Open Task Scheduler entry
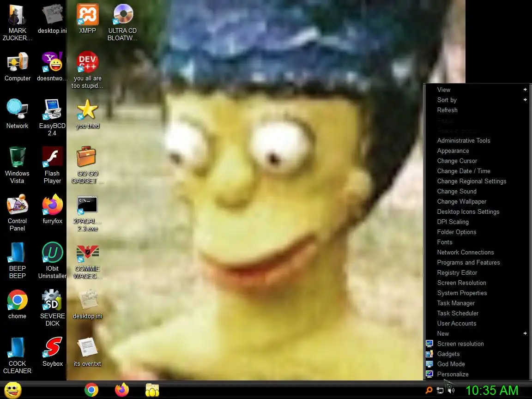The image size is (532, 399). pyautogui.click(x=478, y=314)
